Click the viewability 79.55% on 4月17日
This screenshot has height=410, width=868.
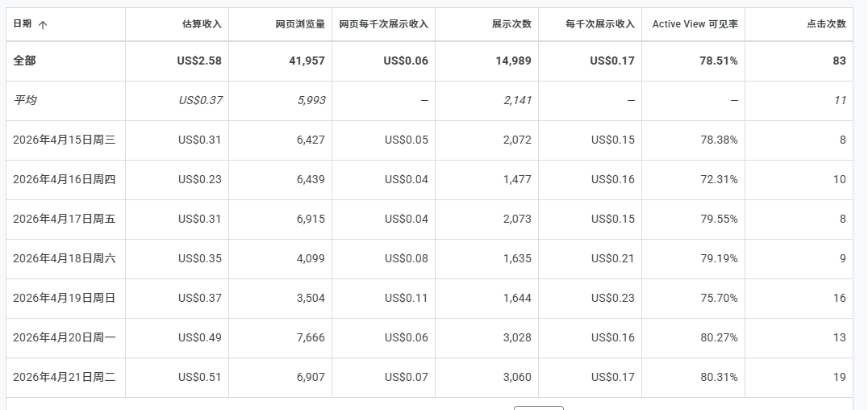coord(719,219)
